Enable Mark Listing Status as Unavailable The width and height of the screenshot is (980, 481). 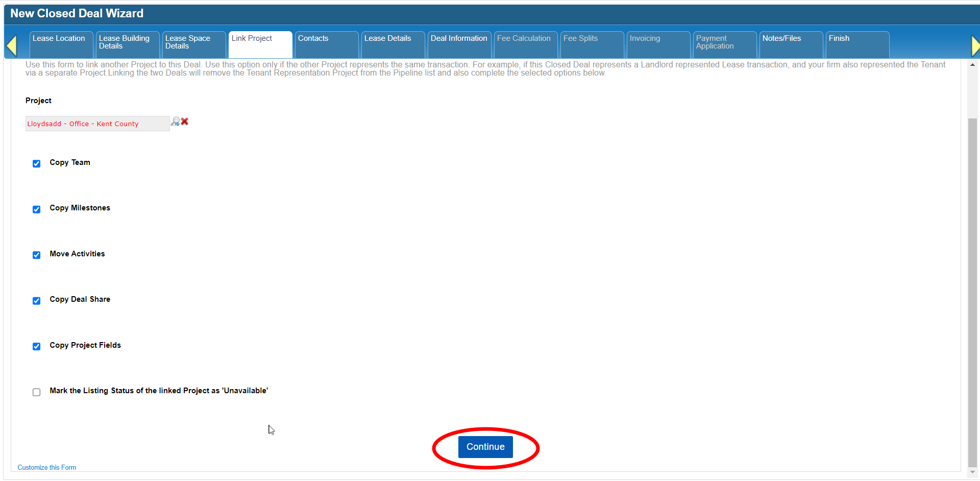[37, 392]
